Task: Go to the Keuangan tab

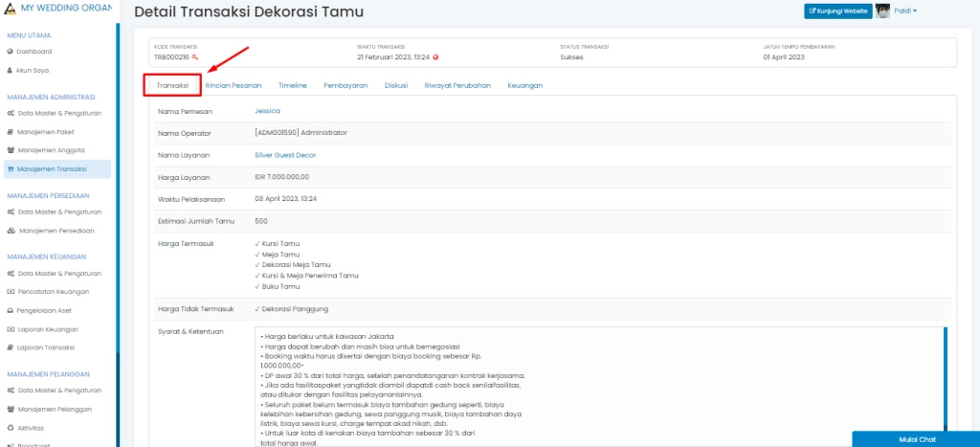Action: pos(525,85)
